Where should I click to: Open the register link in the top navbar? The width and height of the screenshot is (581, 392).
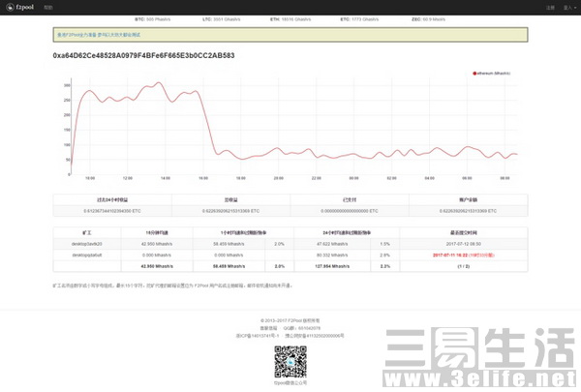pos(550,8)
